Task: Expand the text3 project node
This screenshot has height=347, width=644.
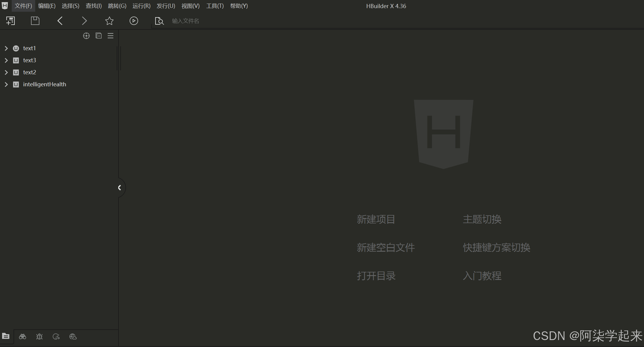Action: [x=6, y=60]
